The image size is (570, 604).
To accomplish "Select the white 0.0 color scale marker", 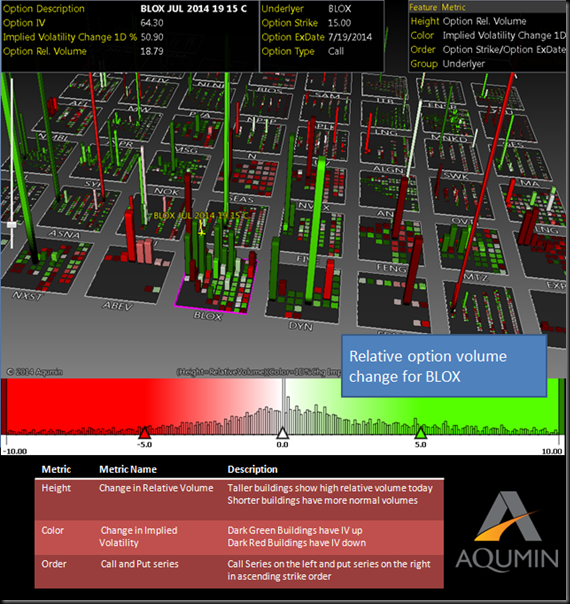I will point(283,433).
